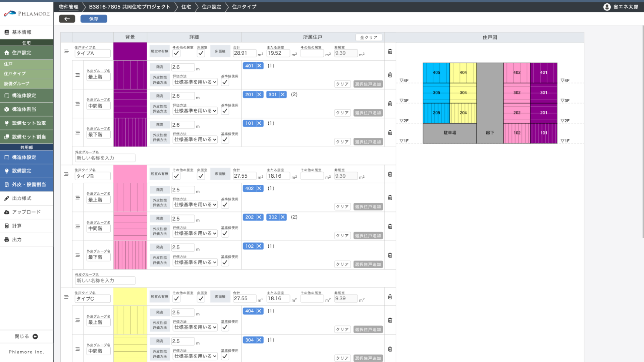Collapse sidebar with 閉じる arrow icon
Image resolution: width=644 pixels, height=362 pixels.
[x=35, y=337]
